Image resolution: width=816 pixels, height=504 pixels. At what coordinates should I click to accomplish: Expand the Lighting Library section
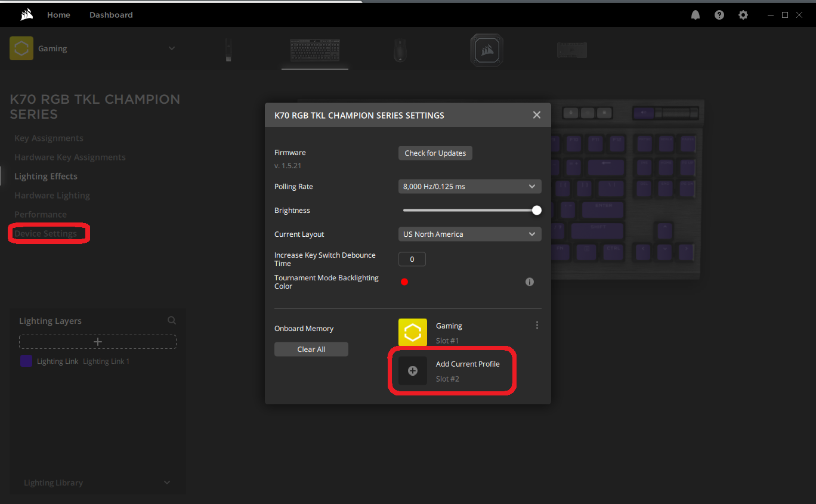click(166, 483)
